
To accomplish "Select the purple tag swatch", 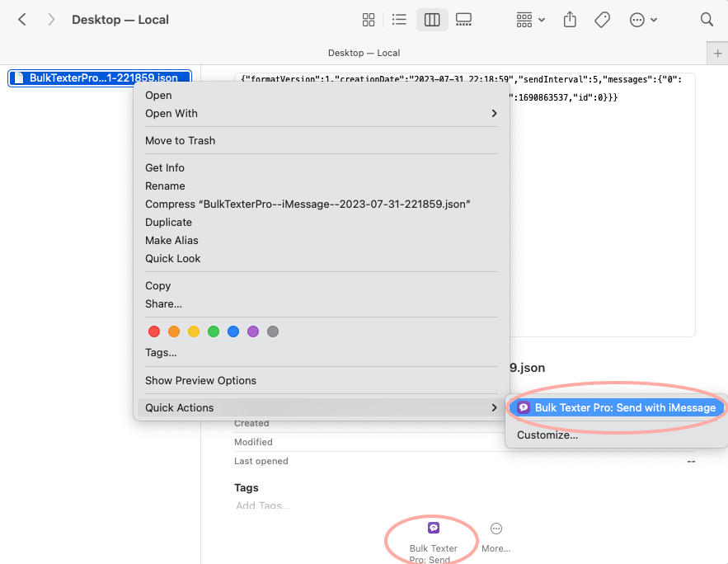I will coord(253,331).
